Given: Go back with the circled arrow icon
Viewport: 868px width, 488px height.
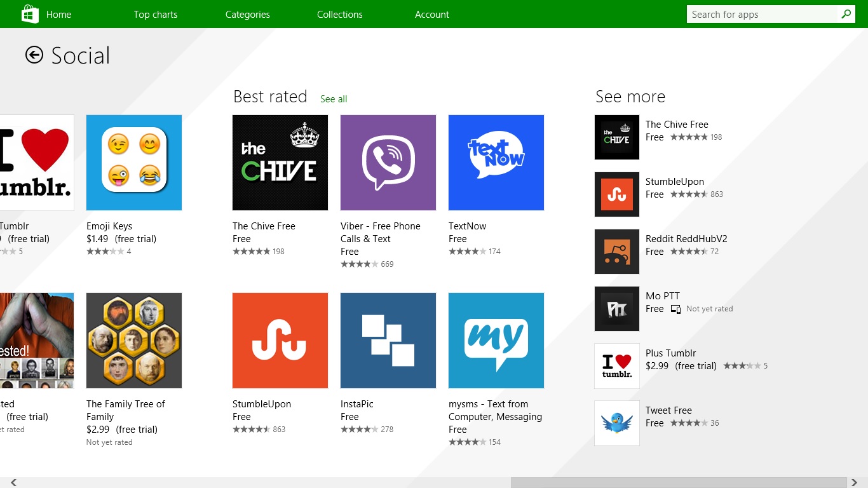Looking at the screenshot, I should tap(34, 55).
